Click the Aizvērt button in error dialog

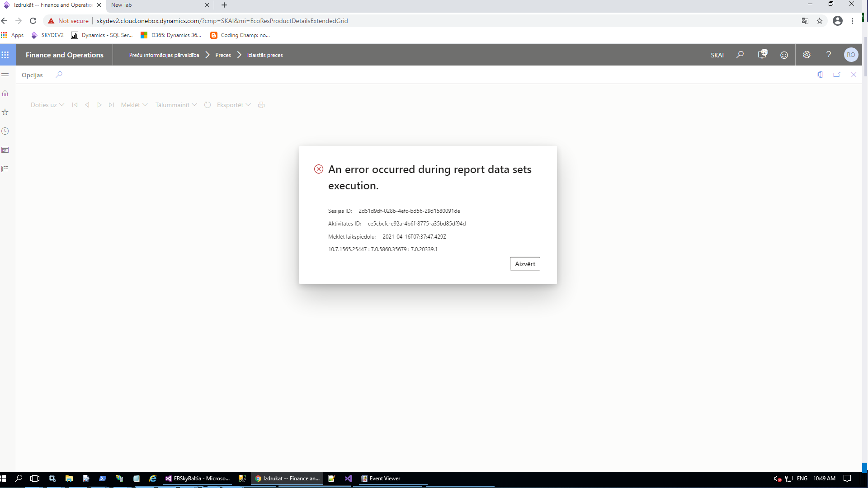pos(524,264)
